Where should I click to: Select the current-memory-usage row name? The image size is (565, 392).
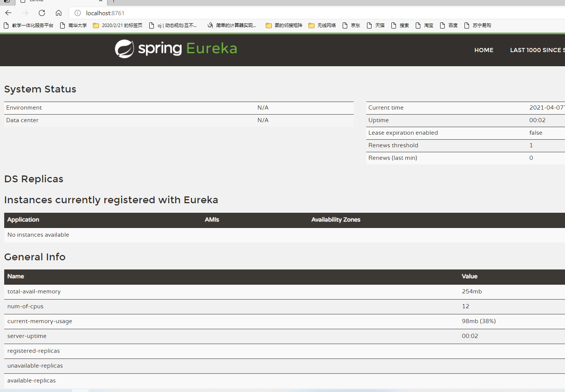tap(40, 321)
